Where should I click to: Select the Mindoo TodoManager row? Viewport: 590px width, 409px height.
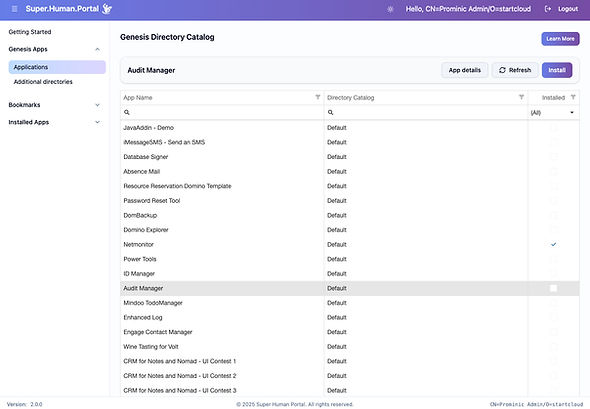coord(350,303)
